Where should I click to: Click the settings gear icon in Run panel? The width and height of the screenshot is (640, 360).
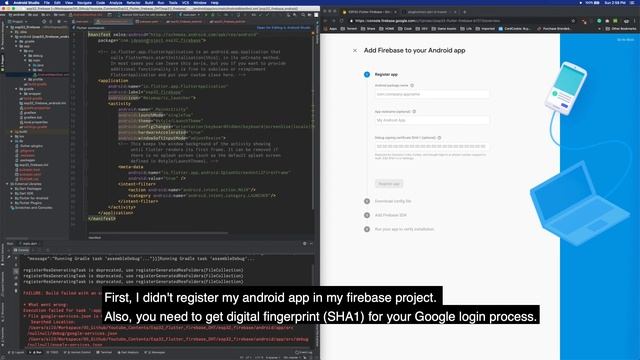tap(304, 244)
